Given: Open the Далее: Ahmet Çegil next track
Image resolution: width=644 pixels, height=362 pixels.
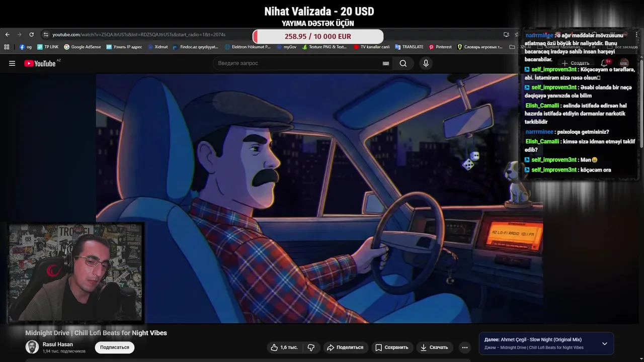Looking at the screenshot, I should point(533,340).
